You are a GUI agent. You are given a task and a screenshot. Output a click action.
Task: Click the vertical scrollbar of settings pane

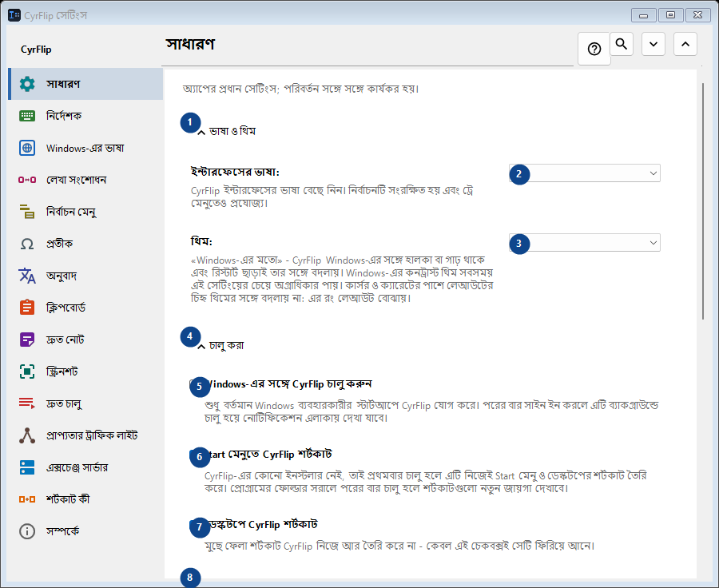702,201
